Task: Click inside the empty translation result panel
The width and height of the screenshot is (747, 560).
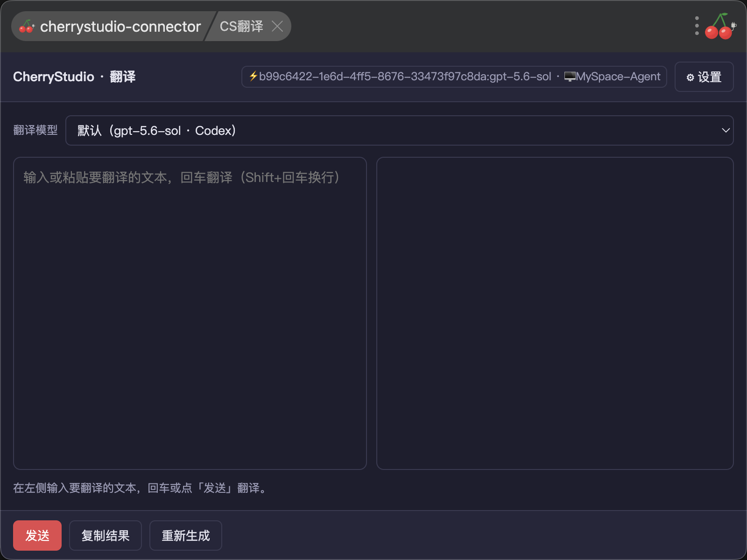Action: [x=555, y=313]
